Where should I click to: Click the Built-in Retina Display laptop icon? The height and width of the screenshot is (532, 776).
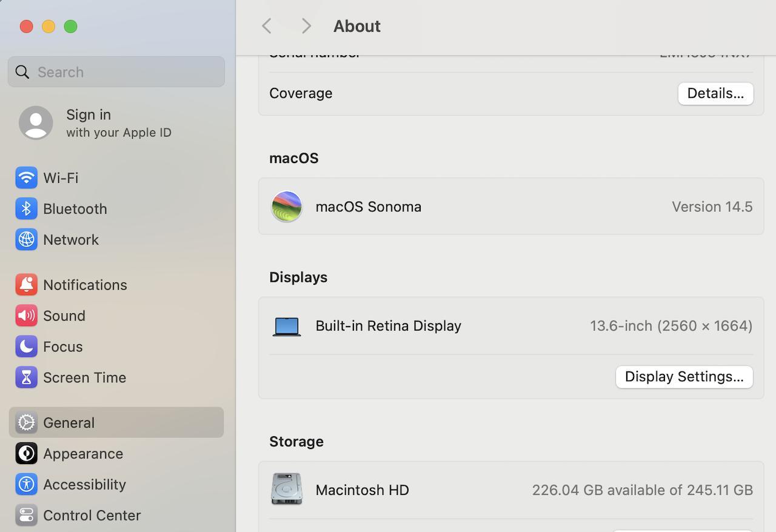[x=287, y=326]
